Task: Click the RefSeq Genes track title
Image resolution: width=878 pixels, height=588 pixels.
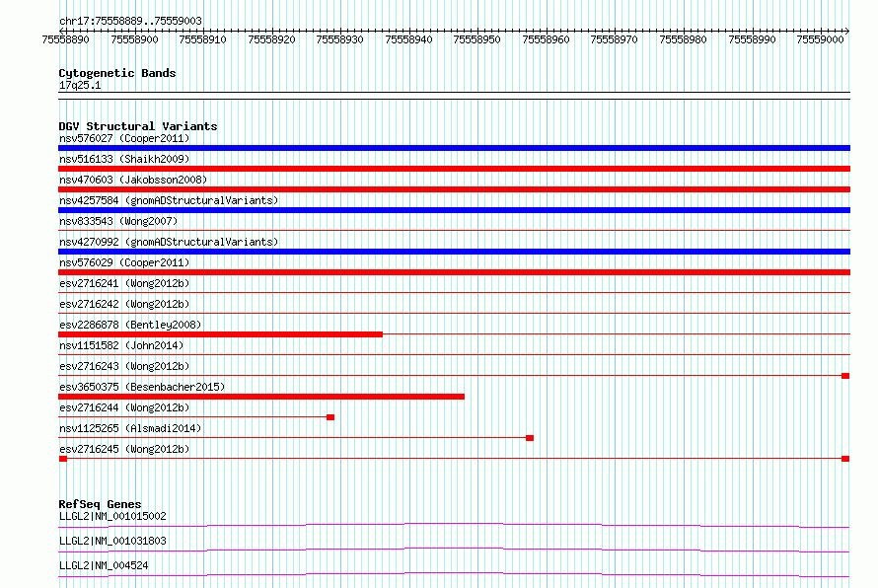Action: pyautogui.click(x=100, y=504)
